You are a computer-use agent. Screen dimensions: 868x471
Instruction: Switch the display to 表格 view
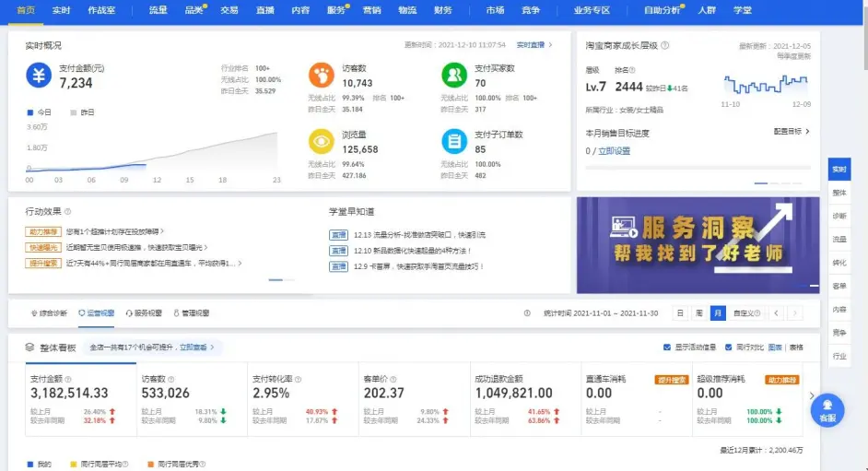click(796, 347)
